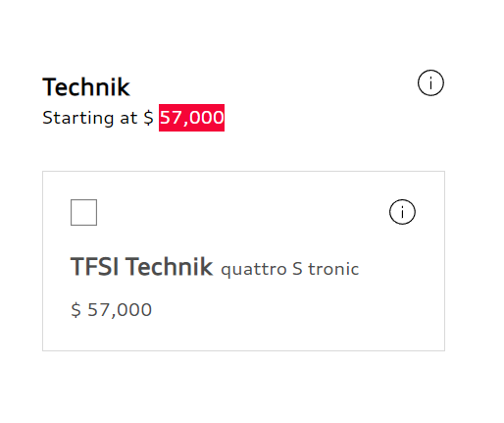Click the Technik trim heading
The height and width of the screenshot is (423, 504).
(86, 87)
